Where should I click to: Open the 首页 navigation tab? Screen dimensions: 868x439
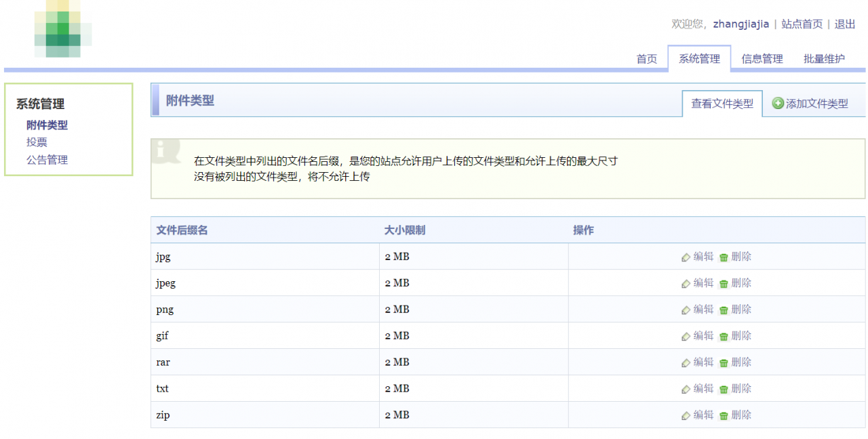pyautogui.click(x=646, y=59)
